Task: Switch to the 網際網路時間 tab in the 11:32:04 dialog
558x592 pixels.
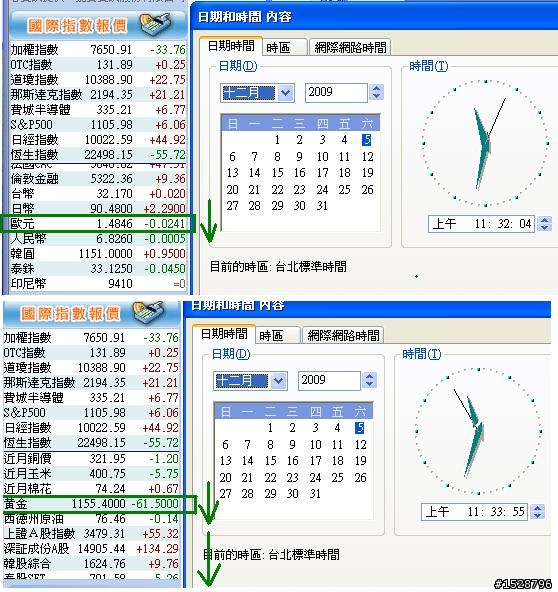Action: 350,48
